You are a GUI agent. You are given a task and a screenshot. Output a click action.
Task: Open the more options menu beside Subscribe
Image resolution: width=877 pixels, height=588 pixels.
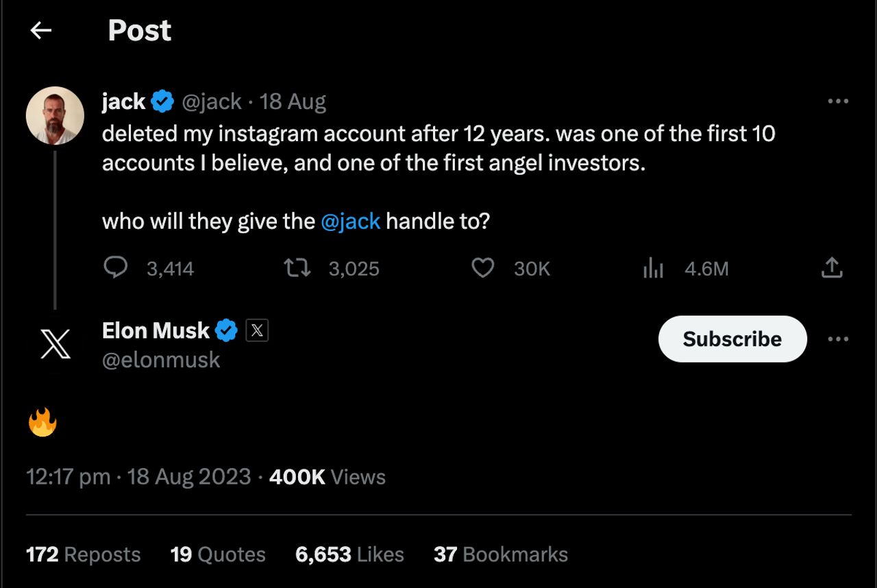[x=838, y=339]
